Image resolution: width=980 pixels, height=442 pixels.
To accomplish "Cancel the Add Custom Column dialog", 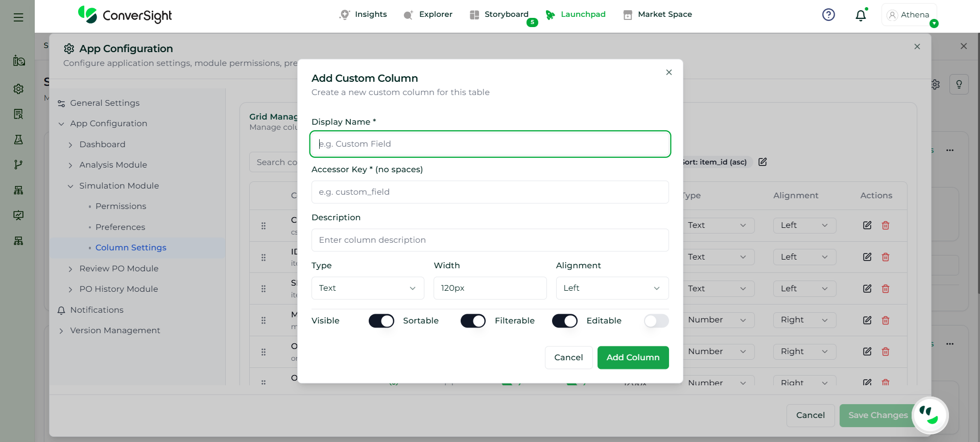I will pyautogui.click(x=568, y=358).
